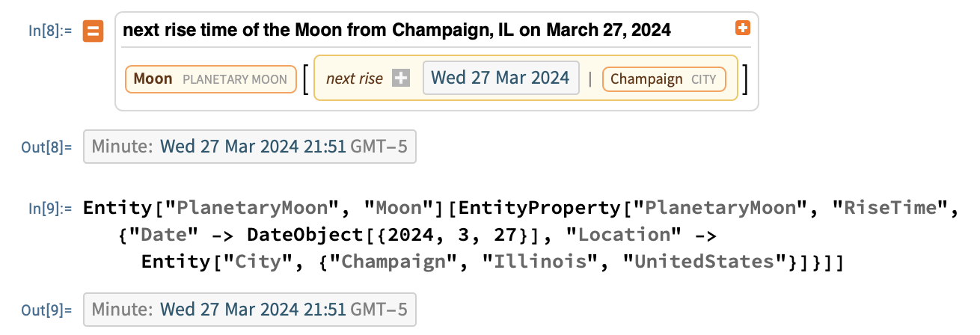This screenshot has width=980, height=335.
Task: Click the orange plus icon in the query box
Action: [x=742, y=28]
